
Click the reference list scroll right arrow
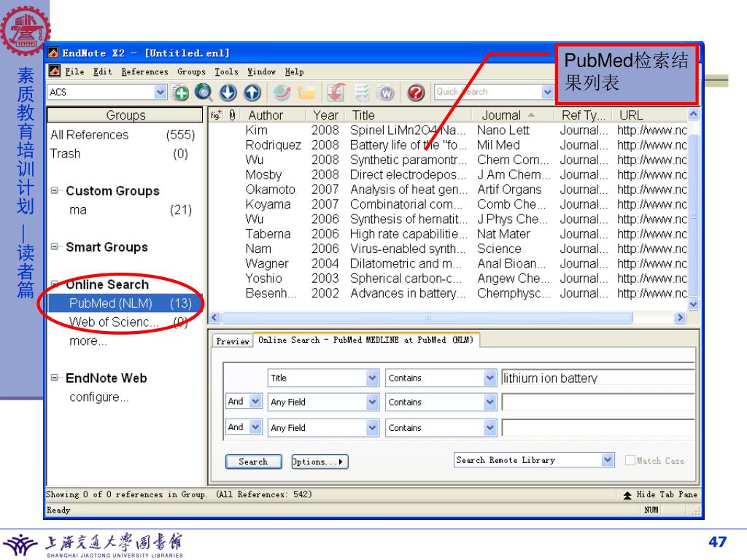tap(680, 318)
